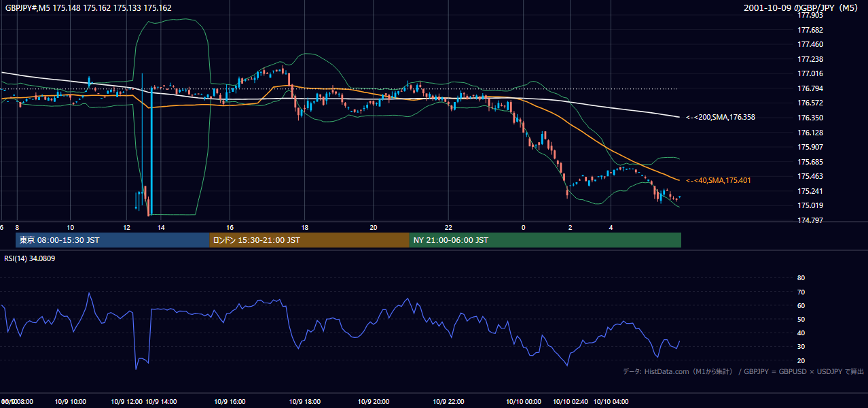Click the RSI(14) 34.0809 indicator label

point(30,258)
